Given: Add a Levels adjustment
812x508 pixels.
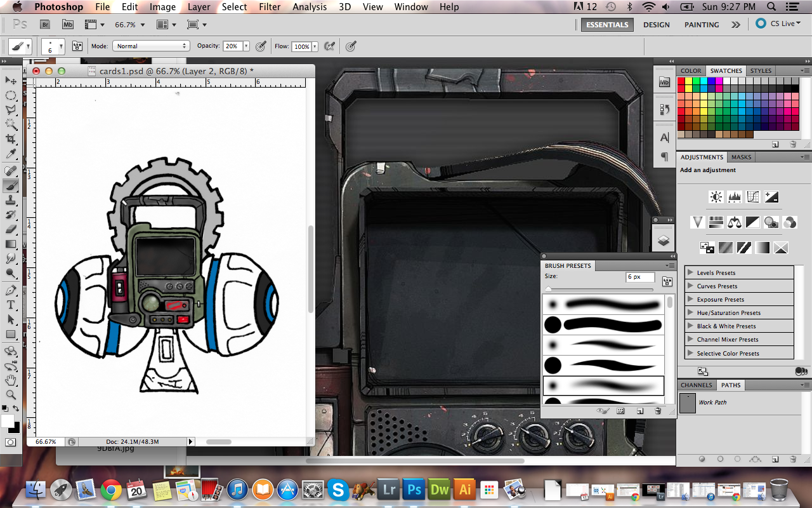Looking at the screenshot, I should (735, 197).
